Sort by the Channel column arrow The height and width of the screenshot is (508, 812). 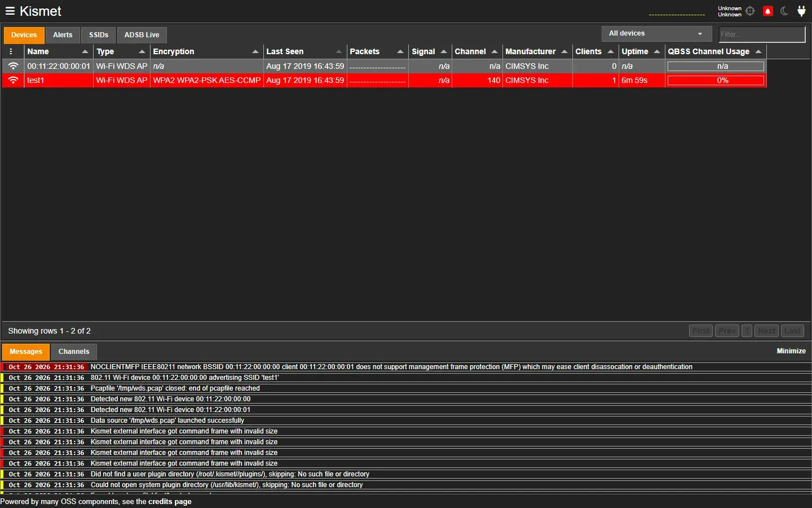(x=495, y=51)
